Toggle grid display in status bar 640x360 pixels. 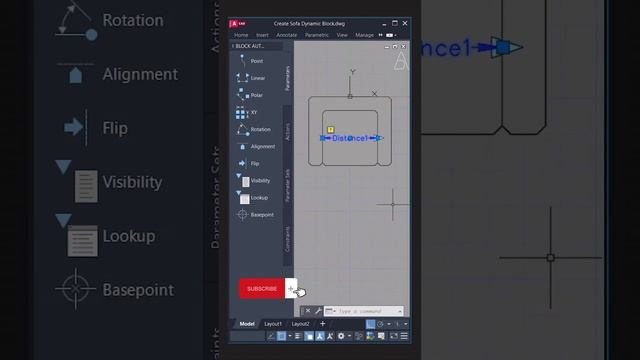coord(370,324)
